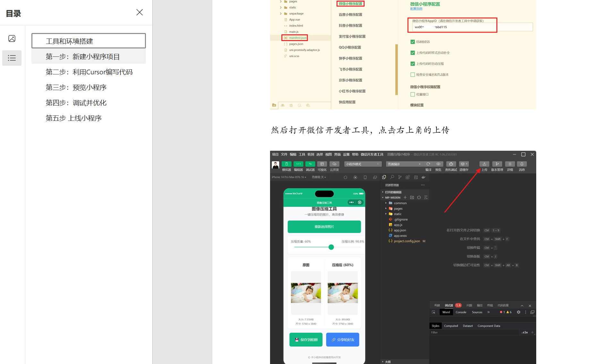Screen dimensions: 593x364
Task: Click the 清缓存 clear cache icon
Action: (x=464, y=164)
